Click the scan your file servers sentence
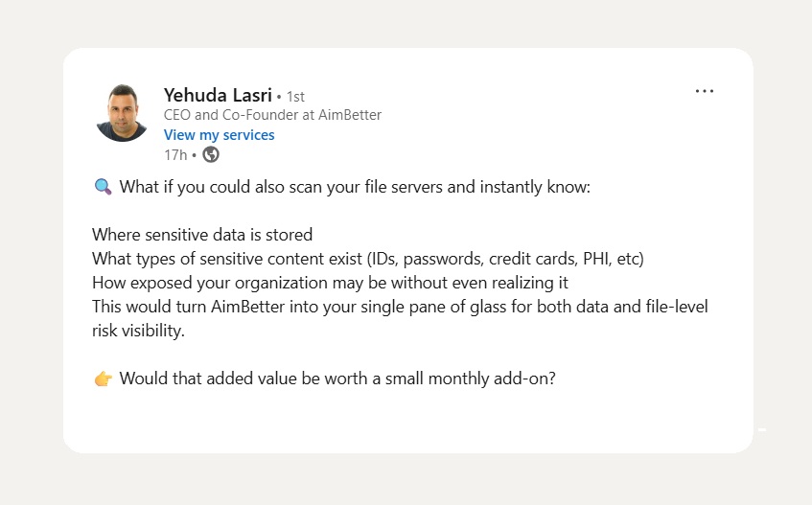Viewport: 812px width, 505px height. click(355, 187)
